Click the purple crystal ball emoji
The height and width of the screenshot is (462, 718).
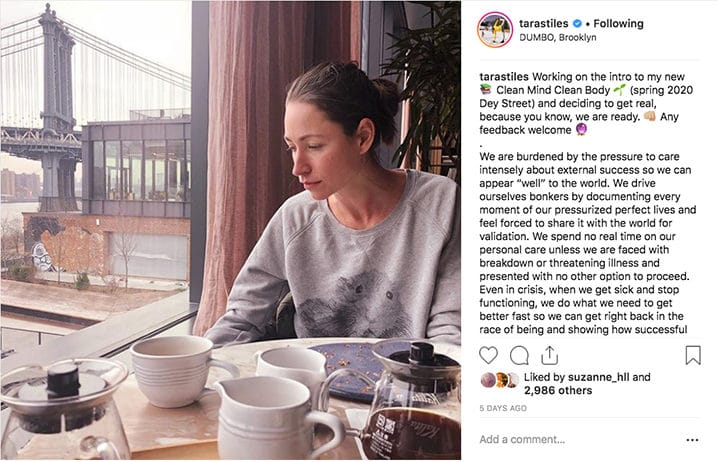coord(581,130)
